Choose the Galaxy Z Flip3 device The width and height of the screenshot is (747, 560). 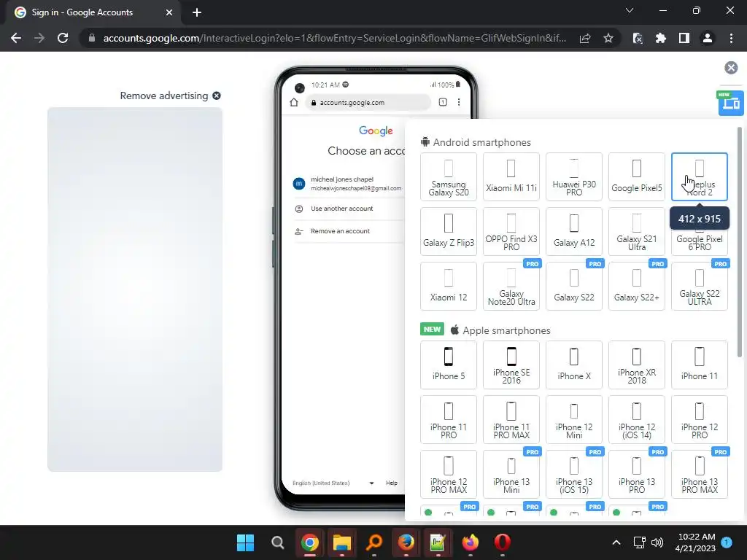pos(449,231)
